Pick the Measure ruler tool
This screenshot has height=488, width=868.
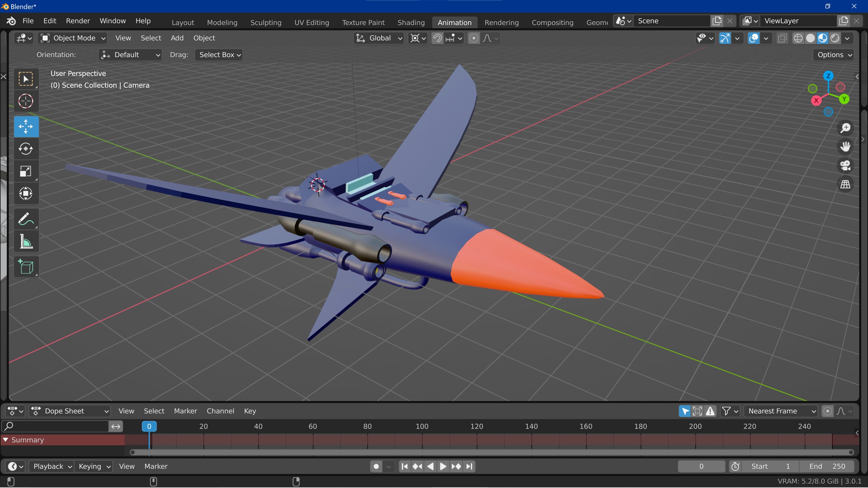pos(26,241)
